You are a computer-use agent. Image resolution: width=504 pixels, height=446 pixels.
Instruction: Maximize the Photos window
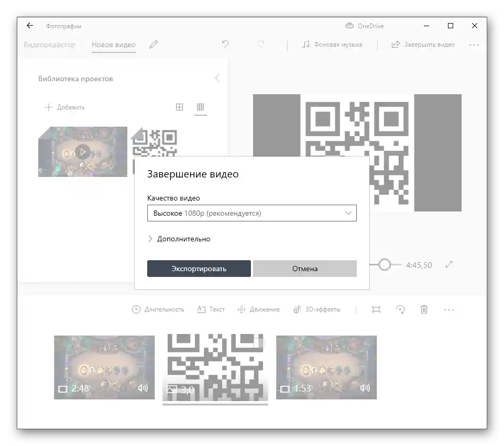click(451, 26)
